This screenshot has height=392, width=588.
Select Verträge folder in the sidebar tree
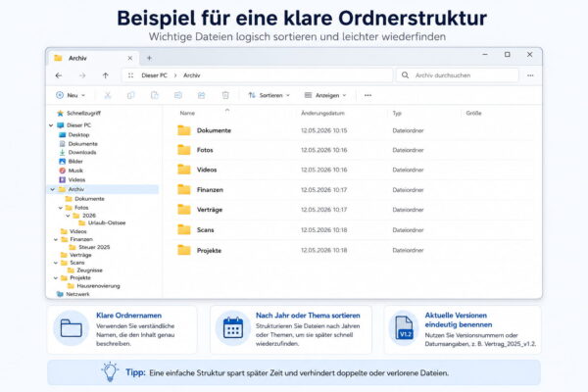(x=76, y=255)
